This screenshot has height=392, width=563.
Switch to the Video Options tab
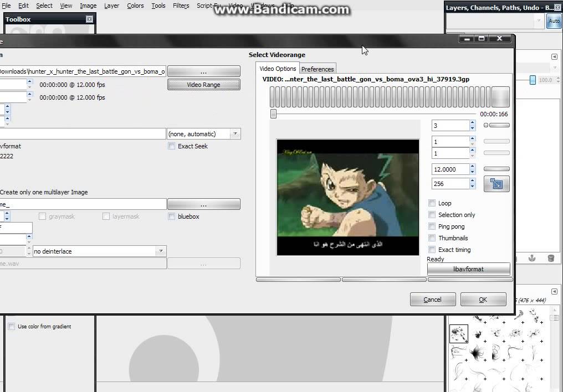(278, 68)
